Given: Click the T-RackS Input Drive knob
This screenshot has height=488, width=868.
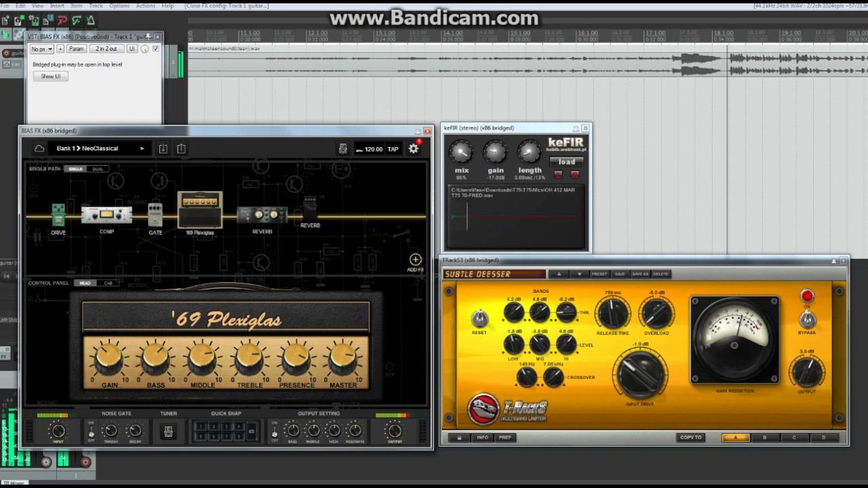Looking at the screenshot, I should click(x=639, y=375).
